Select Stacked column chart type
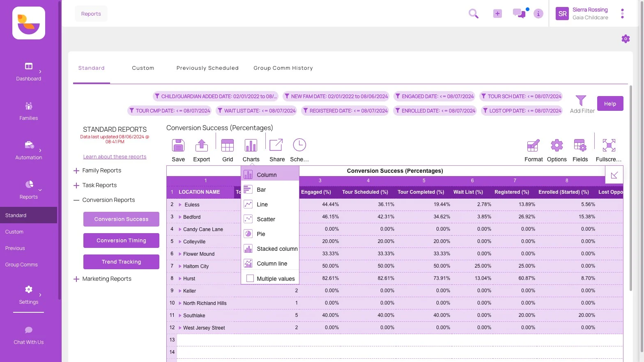644x362 pixels. tap(270, 249)
